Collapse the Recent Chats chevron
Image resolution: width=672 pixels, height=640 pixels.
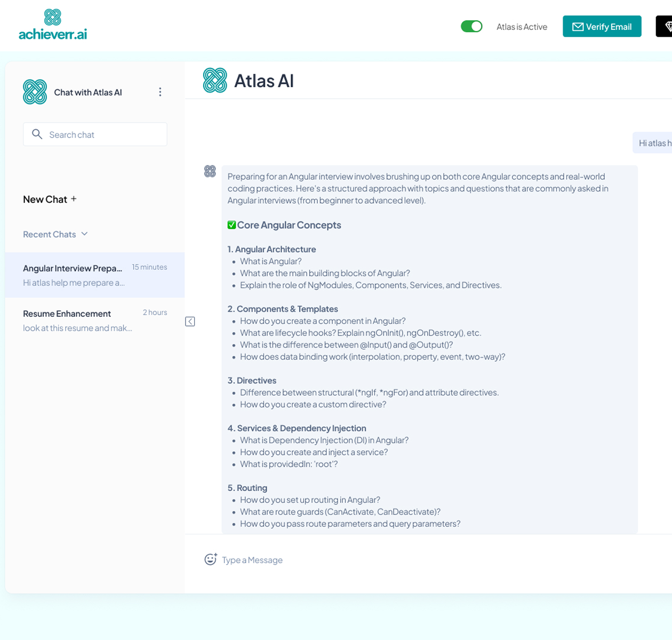click(84, 234)
